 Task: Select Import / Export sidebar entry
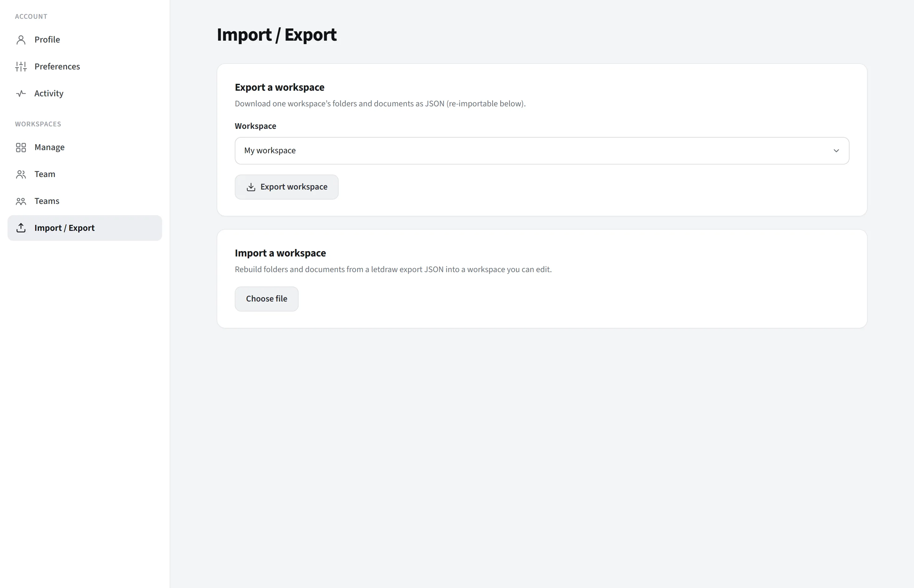(x=85, y=228)
